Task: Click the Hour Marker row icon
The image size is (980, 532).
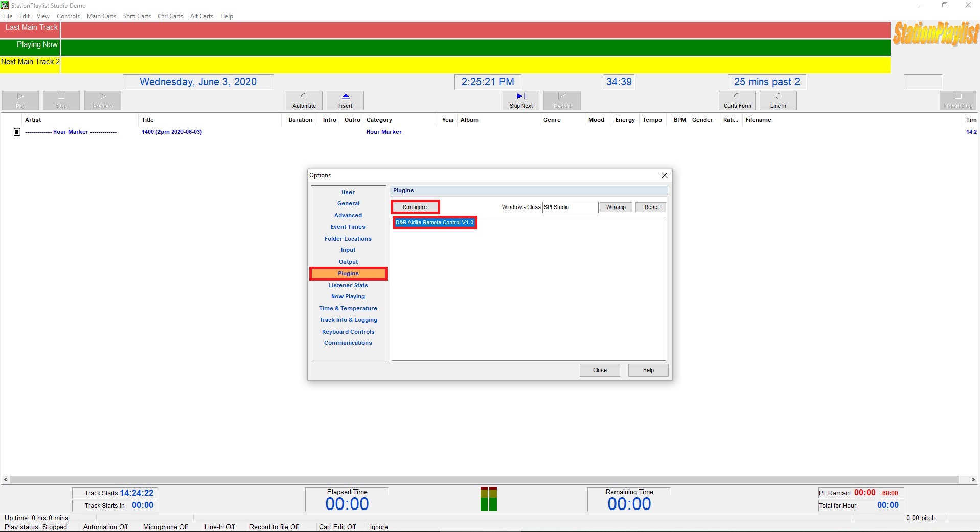Action: pyautogui.click(x=17, y=132)
